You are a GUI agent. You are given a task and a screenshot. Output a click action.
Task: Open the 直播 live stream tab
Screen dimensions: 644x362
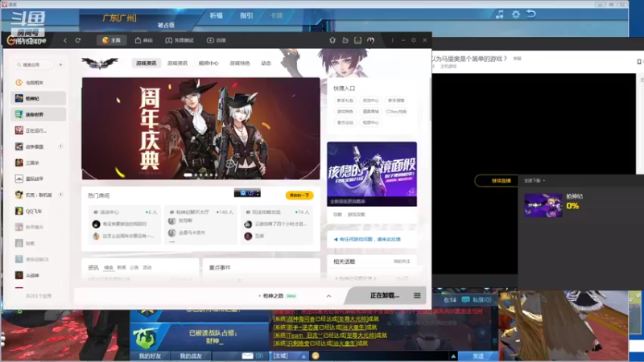click(x=216, y=40)
